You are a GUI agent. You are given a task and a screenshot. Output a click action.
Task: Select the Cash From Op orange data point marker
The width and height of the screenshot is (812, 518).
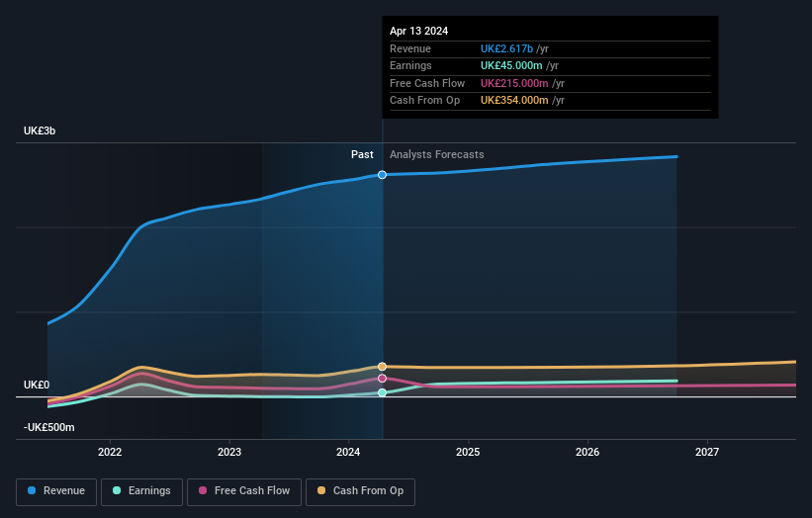point(382,367)
